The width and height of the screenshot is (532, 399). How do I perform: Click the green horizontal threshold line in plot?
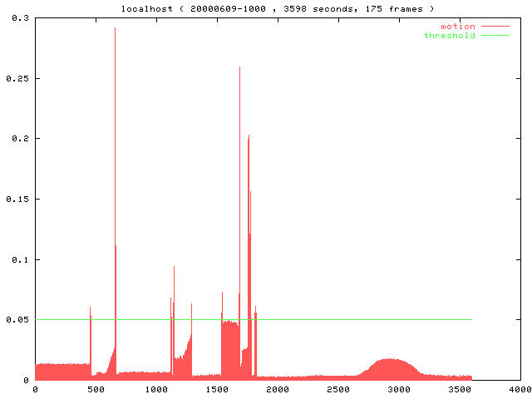pyautogui.click(x=332, y=319)
